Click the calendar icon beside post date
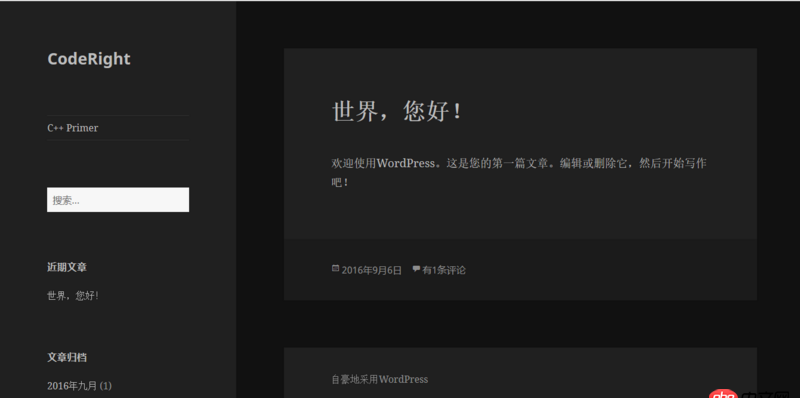 pos(335,268)
